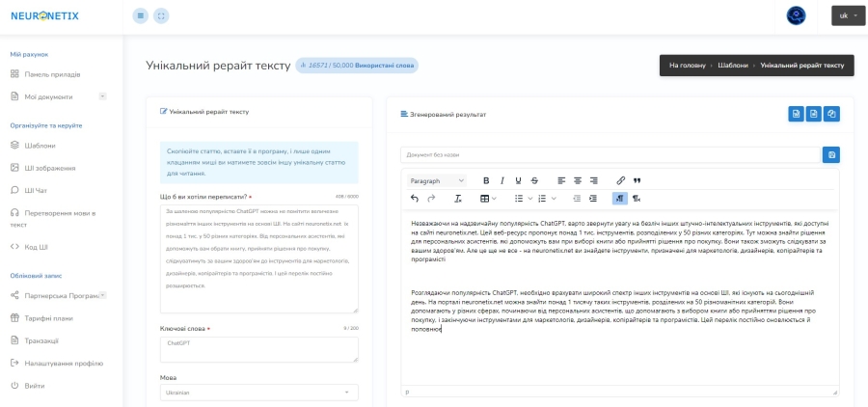Viewport: 868px width, 407px height.
Task: Open the uk language dropdown
Action: tap(848, 16)
